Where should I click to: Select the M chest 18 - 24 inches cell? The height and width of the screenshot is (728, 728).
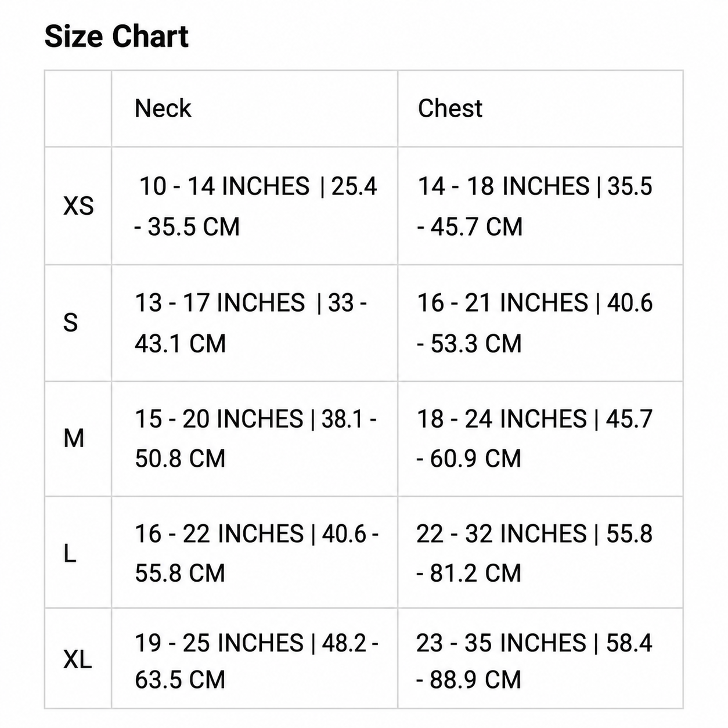[540, 438]
